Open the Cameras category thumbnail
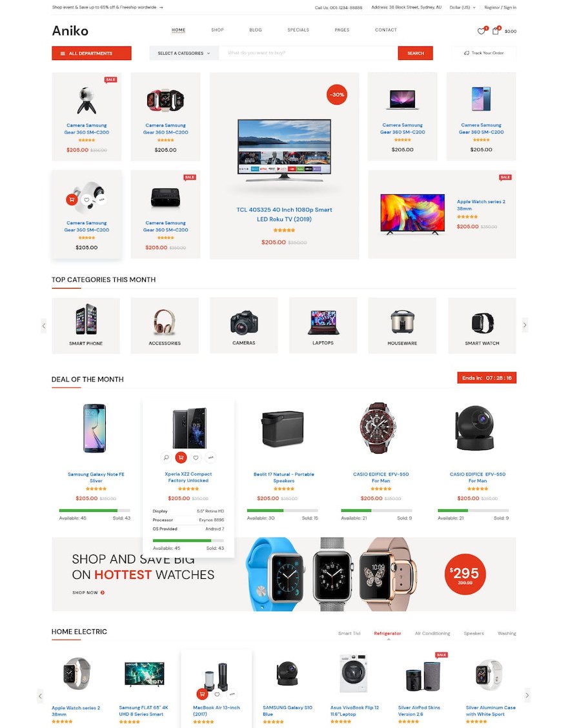568x728 pixels. coord(244,325)
